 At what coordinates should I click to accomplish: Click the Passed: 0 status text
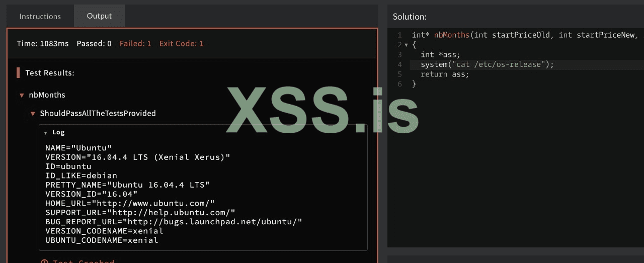[94, 44]
